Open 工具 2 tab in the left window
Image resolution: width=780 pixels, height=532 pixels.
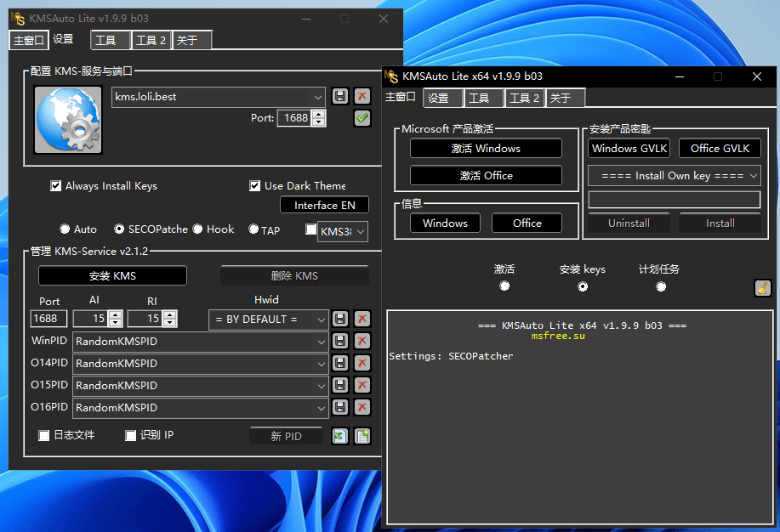151,40
